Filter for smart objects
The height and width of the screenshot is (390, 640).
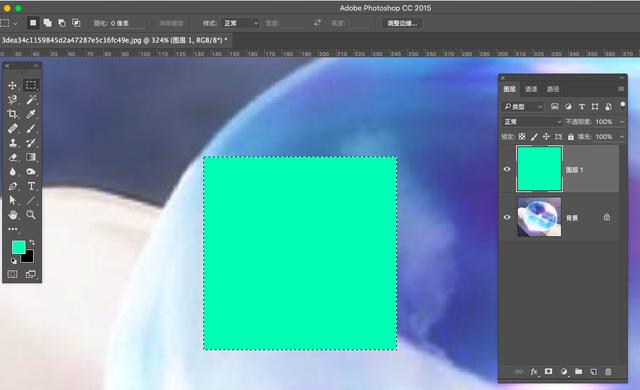[609, 107]
